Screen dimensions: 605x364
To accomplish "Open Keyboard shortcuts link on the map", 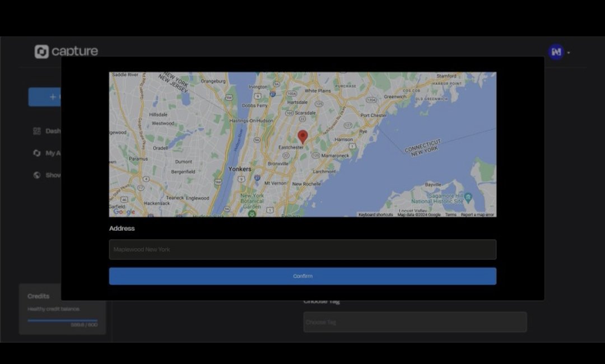I will click(x=375, y=214).
